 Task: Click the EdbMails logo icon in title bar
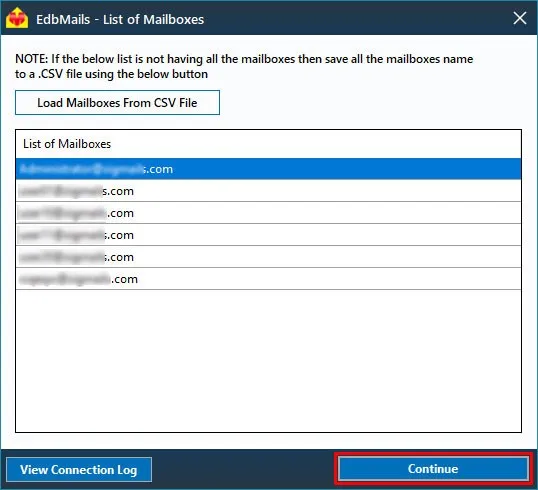click(17, 18)
